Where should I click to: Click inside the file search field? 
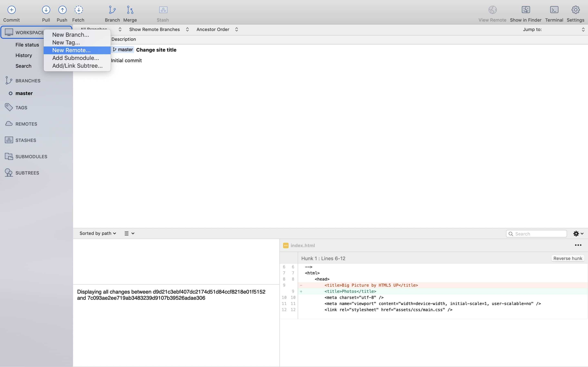click(537, 233)
